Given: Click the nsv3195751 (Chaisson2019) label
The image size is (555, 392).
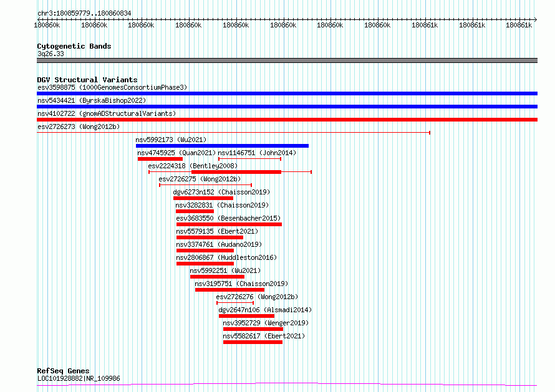Looking at the screenshot, I should pyautogui.click(x=241, y=284).
